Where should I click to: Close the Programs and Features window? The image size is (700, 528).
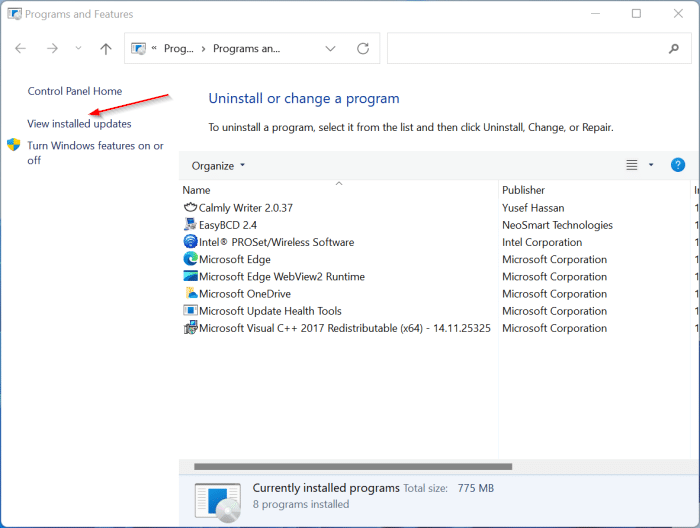pyautogui.click(x=678, y=14)
